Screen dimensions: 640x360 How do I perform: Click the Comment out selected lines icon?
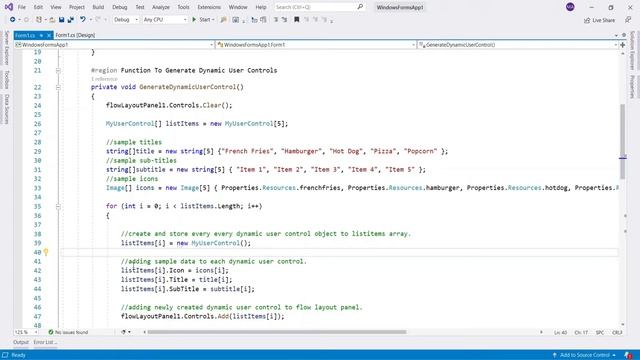point(276,20)
